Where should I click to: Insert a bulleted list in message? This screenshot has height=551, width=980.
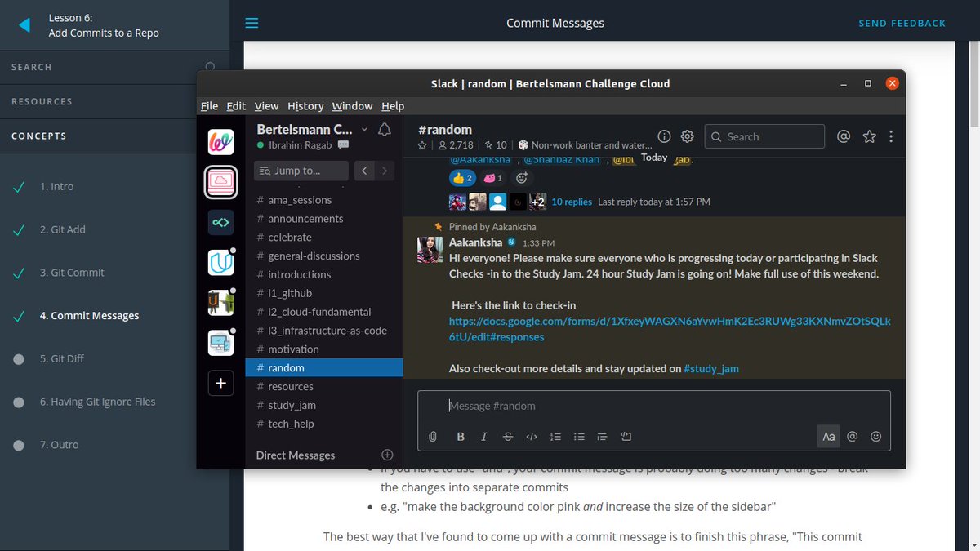click(579, 437)
